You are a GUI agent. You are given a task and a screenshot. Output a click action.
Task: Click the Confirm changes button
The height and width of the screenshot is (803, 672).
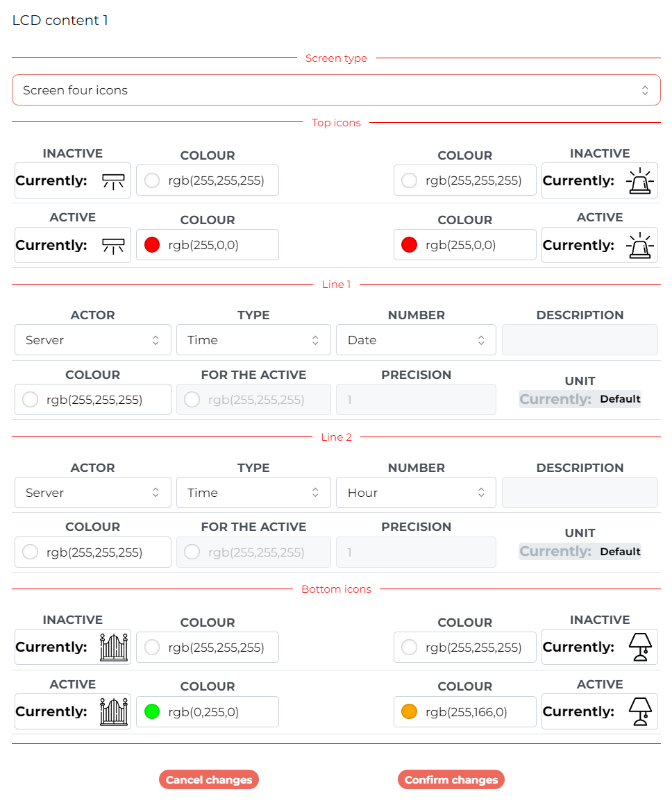click(451, 779)
